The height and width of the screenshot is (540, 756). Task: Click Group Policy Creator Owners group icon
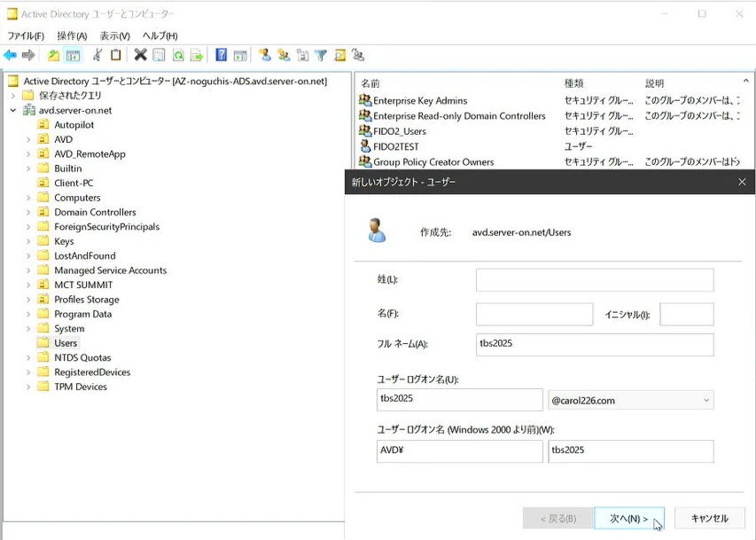pos(365,161)
